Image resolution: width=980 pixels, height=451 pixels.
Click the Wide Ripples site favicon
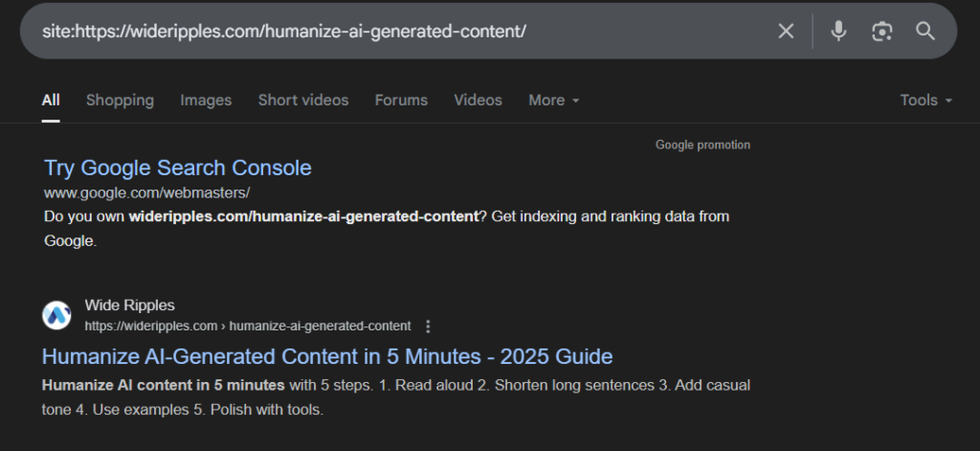(x=56, y=315)
